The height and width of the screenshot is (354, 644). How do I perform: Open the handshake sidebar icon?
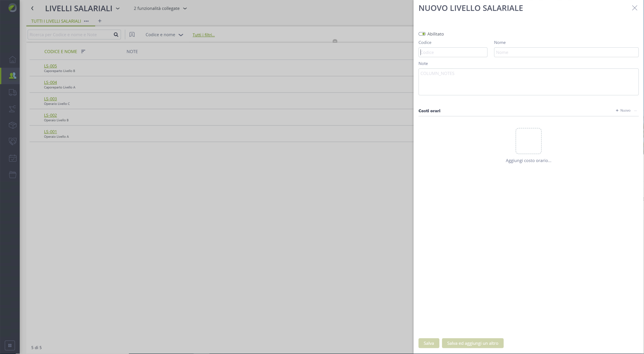pyautogui.click(x=12, y=141)
